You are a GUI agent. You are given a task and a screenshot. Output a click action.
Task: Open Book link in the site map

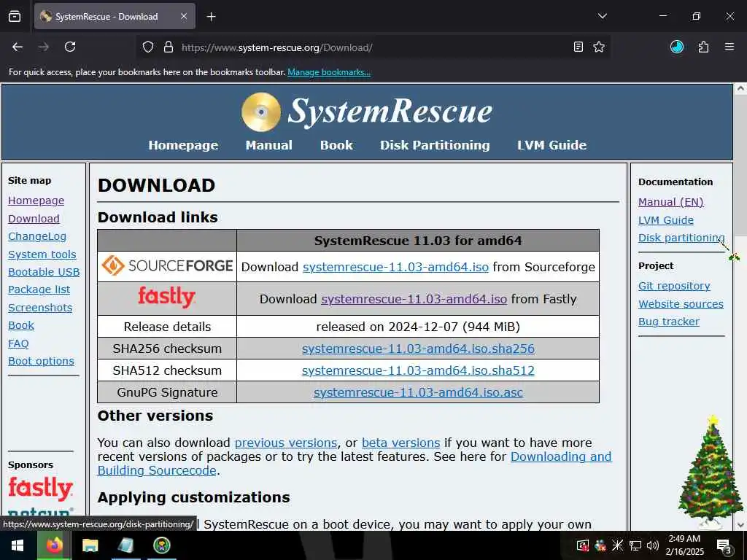tap(21, 325)
